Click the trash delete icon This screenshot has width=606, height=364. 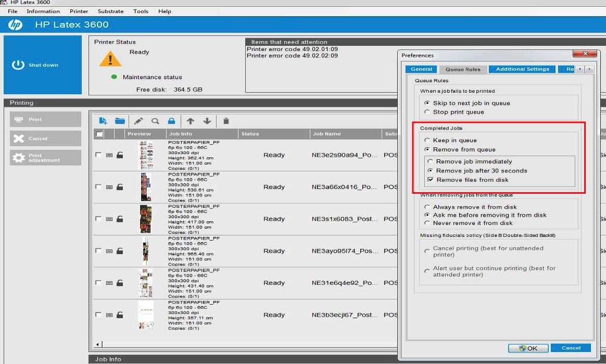pos(226,121)
